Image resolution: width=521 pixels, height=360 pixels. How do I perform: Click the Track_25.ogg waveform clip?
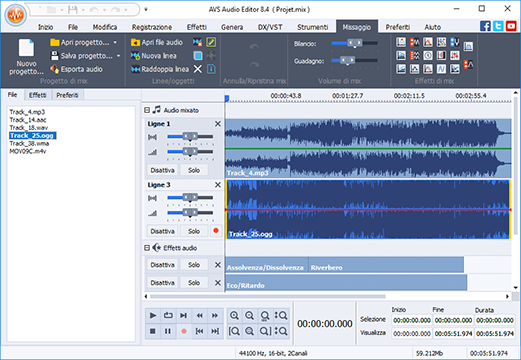pyautogui.click(x=368, y=209)
